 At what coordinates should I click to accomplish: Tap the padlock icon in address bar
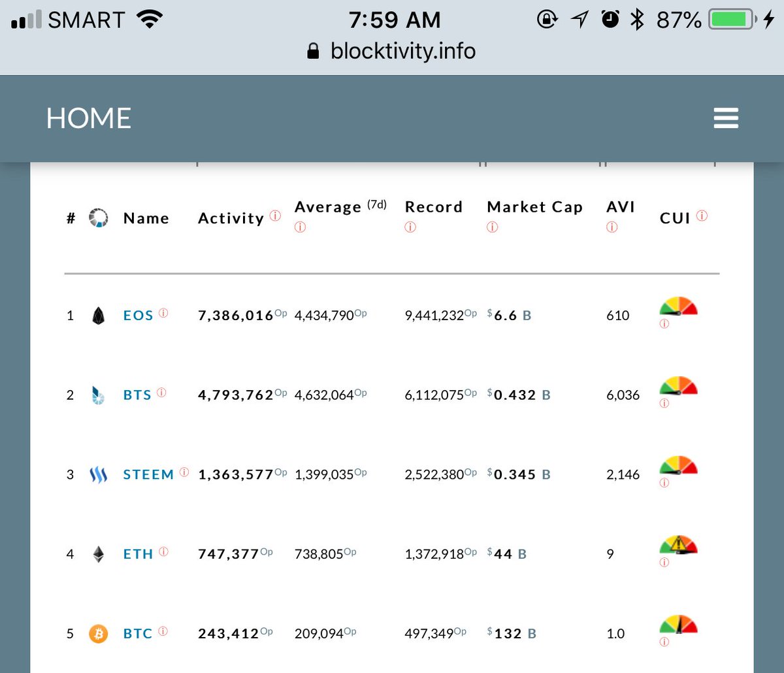pyautogui.click(x=314, y=52)
